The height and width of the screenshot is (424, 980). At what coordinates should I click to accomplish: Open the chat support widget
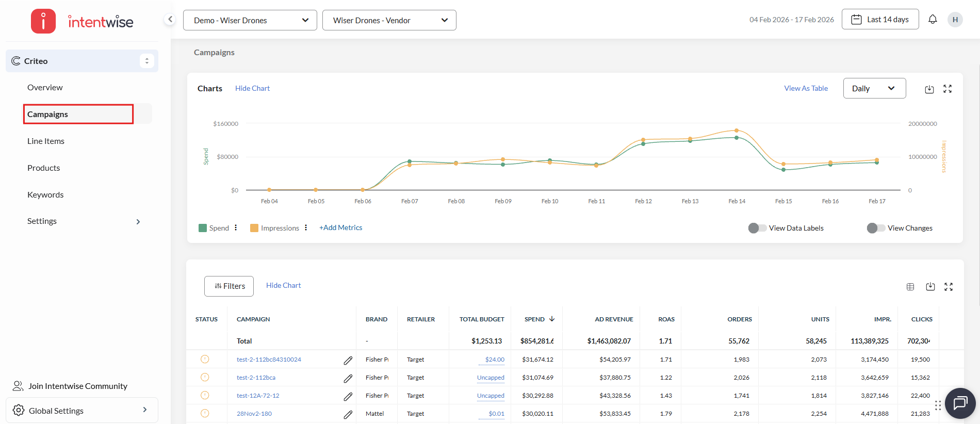click(x=960, y=403)
